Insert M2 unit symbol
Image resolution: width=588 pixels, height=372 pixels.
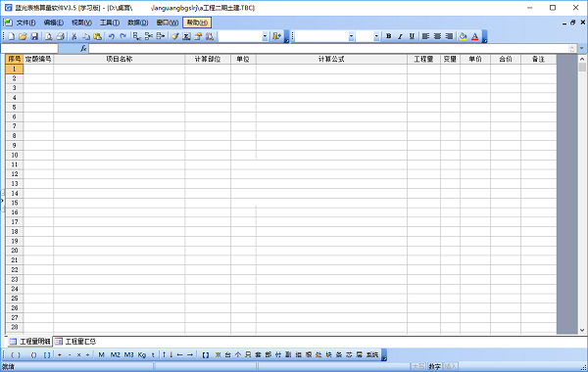115,354
